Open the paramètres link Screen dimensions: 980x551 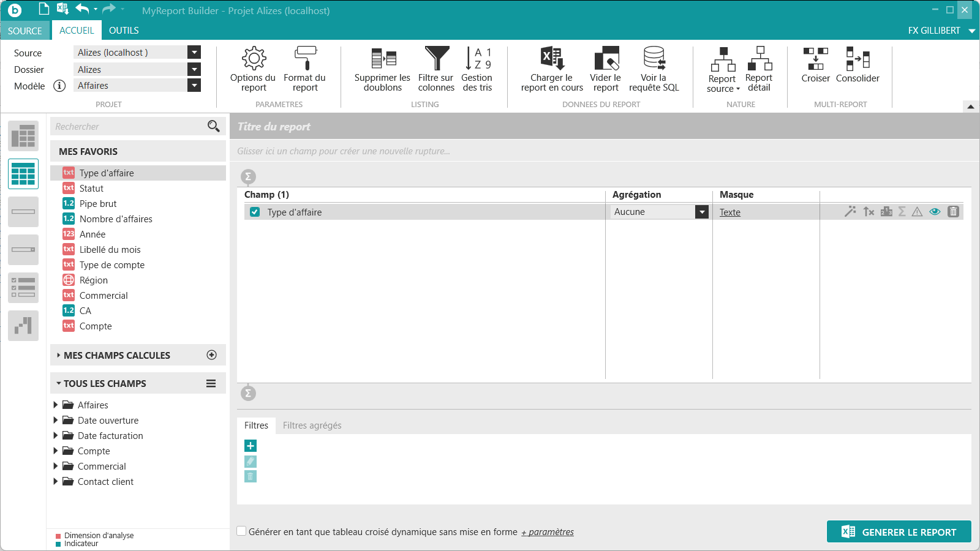pos(548,532)
